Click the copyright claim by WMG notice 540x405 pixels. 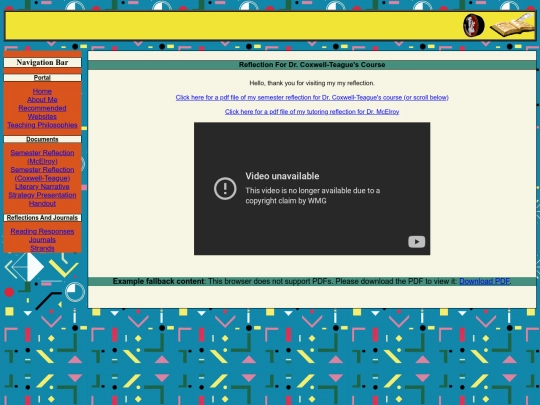(x=313, y=196)
